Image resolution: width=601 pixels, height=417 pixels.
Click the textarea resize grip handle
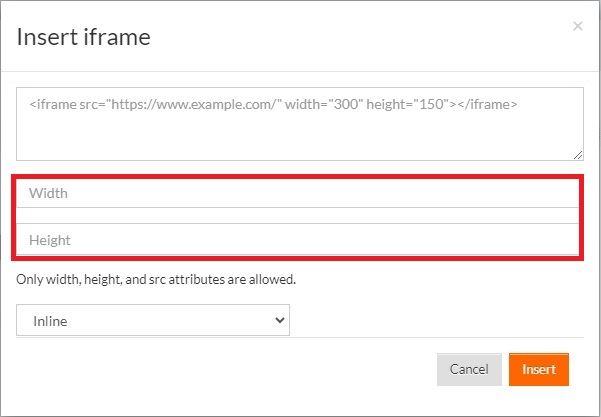click(578, 155)
